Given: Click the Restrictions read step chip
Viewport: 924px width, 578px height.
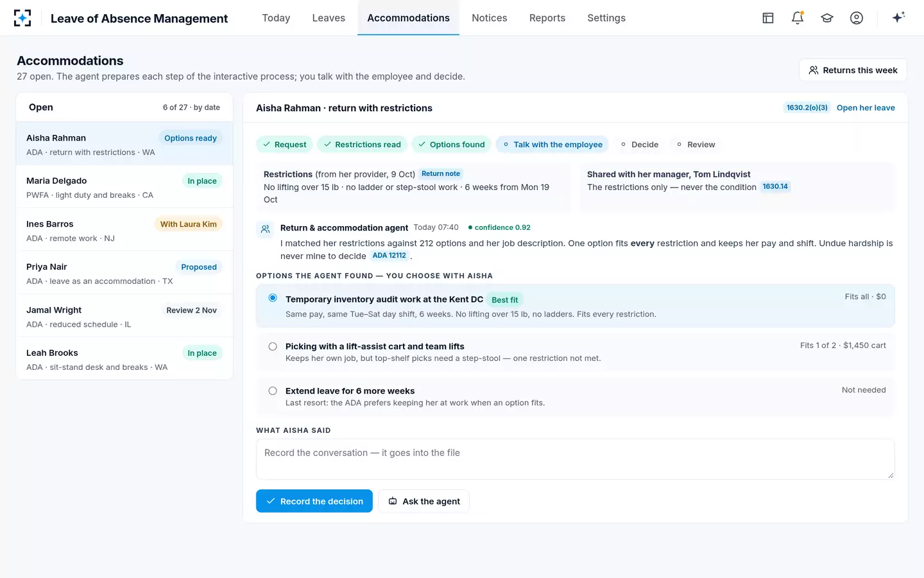Looking at the screenshot, I should (x=362, y=144).
